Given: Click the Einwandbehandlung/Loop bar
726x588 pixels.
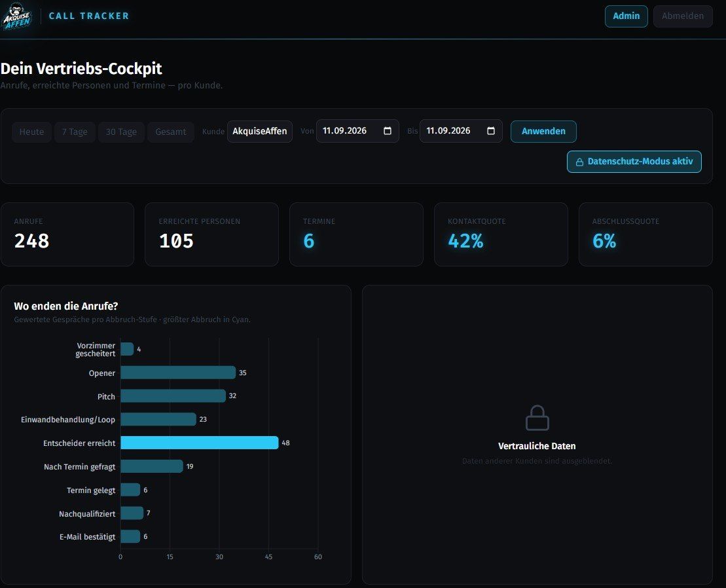Looking at the screenshot, I should [158, 419].
